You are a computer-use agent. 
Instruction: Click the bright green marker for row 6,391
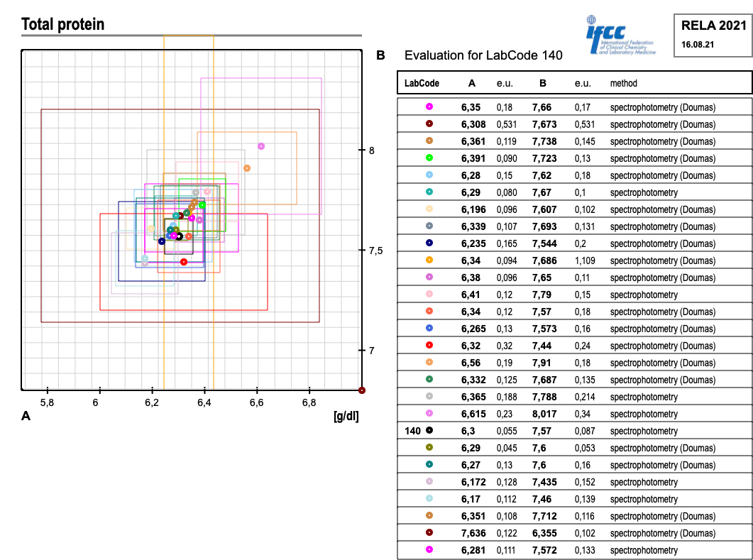click(x=429, y=158)
